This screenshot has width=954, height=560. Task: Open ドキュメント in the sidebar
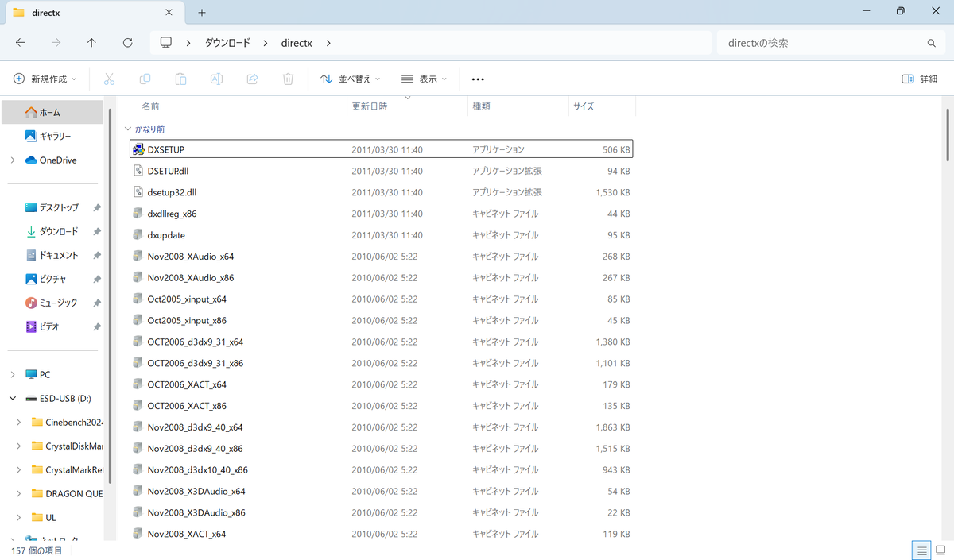pos(52,255)
